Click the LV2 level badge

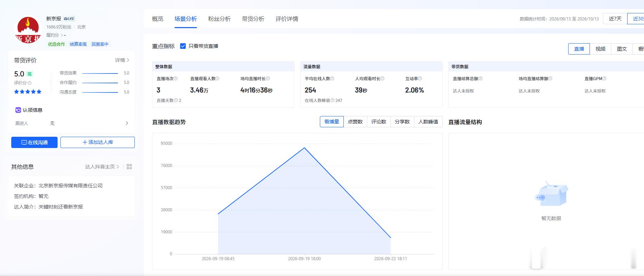point(69,19)
